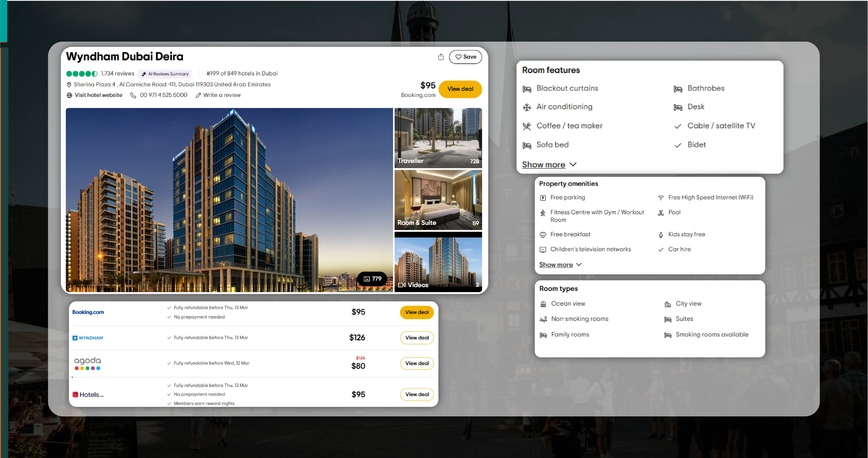Expand Show more under Property amenities

tap(556, 265)
